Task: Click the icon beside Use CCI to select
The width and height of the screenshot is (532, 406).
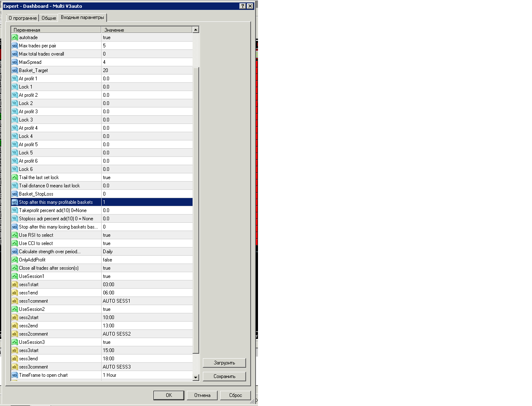Action: pyautogui.click(x=14, y=243)
